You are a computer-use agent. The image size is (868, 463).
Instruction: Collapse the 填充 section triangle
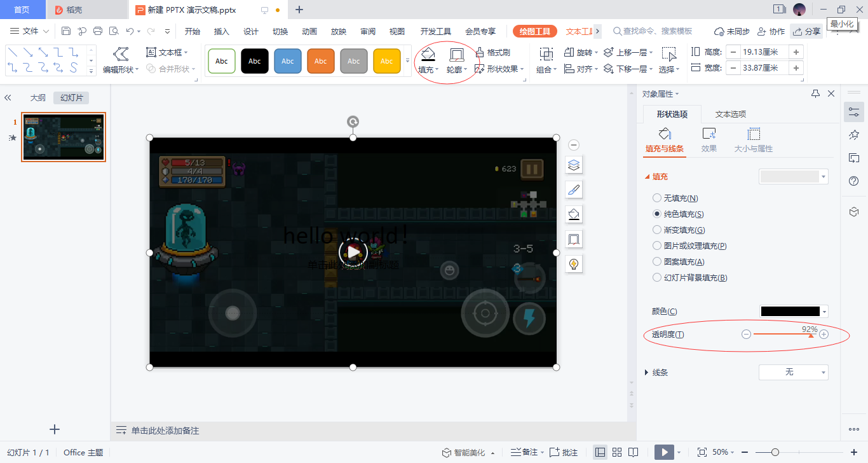[x=647, y=177]
